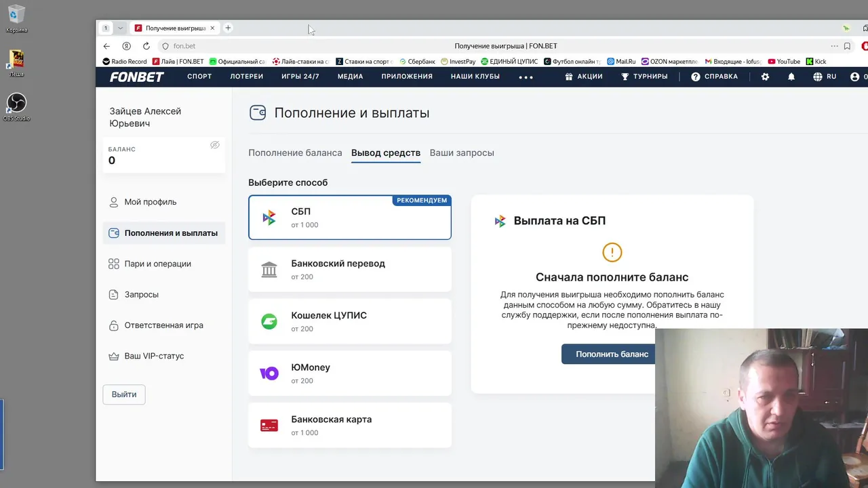The height and width of the screenshot is (488, 868).
Task: Click the FONBET logo
Action: pos(137,77)
